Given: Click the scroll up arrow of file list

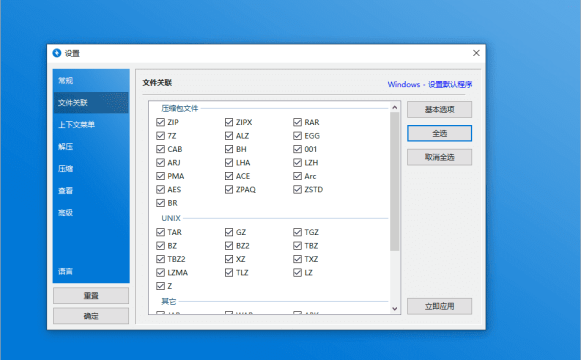Looking at the screenshot, I should (x=395, y=107).
